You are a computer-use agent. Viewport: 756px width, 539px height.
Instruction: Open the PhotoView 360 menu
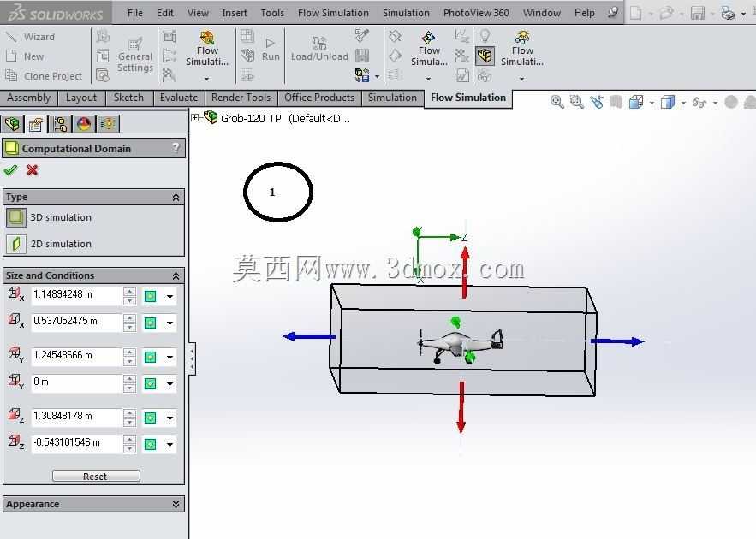click(x=476, y=13)
